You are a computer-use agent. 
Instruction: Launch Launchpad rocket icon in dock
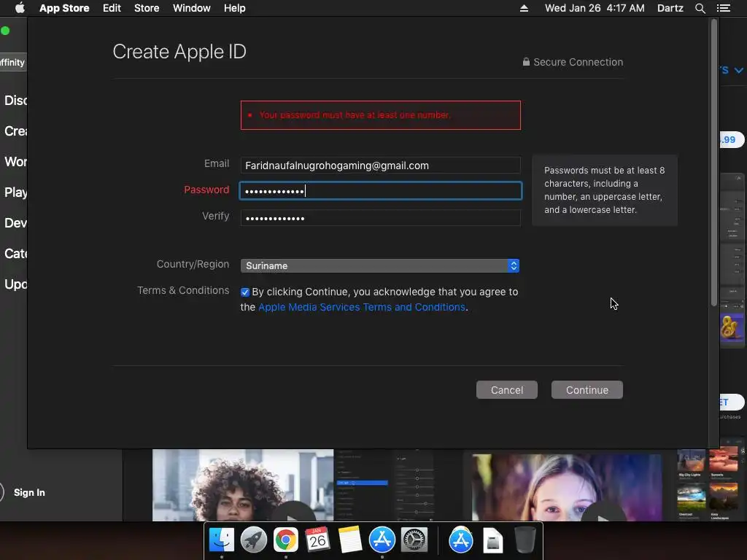[253, 540]
